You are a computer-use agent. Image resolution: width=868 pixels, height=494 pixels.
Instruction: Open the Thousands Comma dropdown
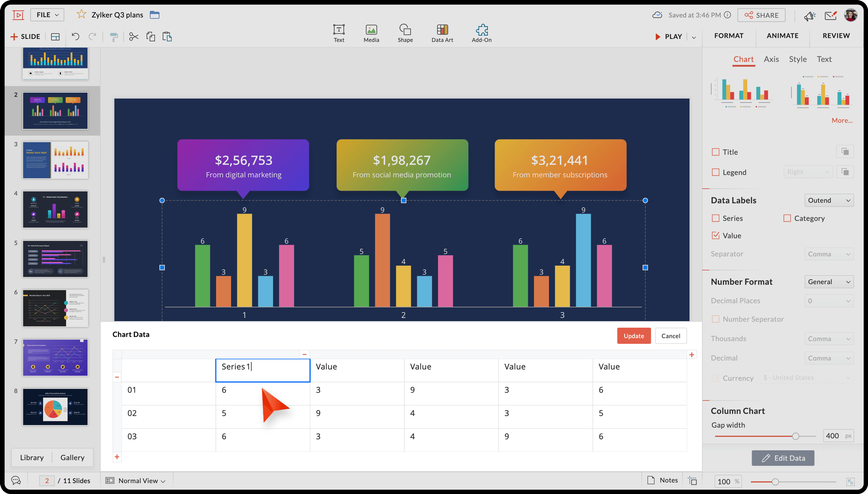[829, 339]
